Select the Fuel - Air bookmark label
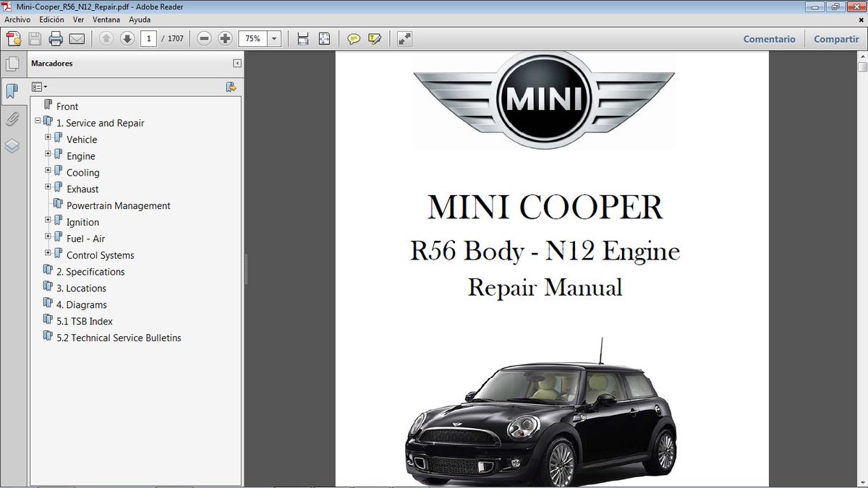This screenshot has height=488, width=868. click(x=85, y=239)
